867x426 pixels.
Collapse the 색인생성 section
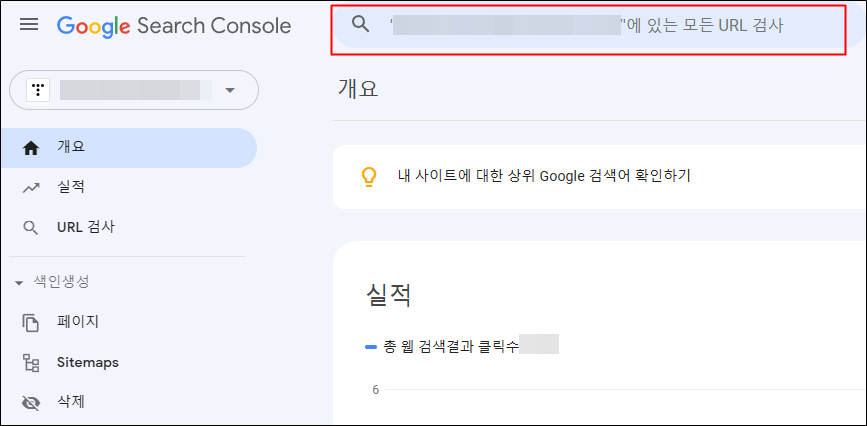pyautogui.click(x=51, y=282)
